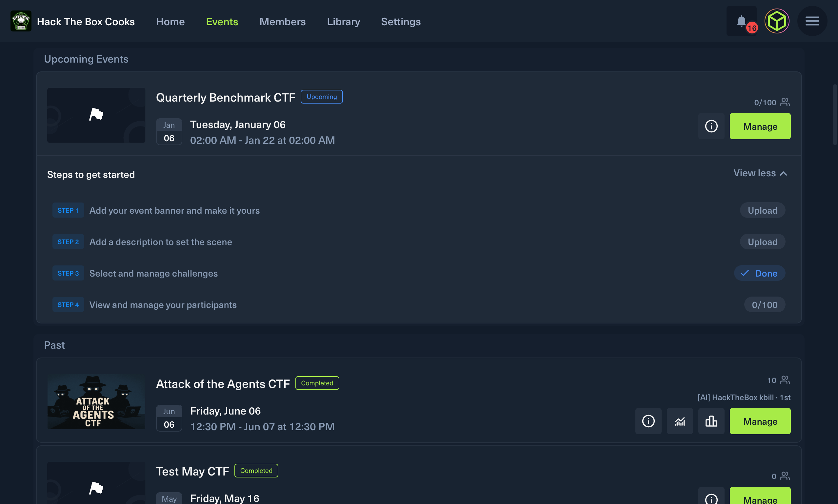Click 'Select and manage challenges' step text

[153, 273]
